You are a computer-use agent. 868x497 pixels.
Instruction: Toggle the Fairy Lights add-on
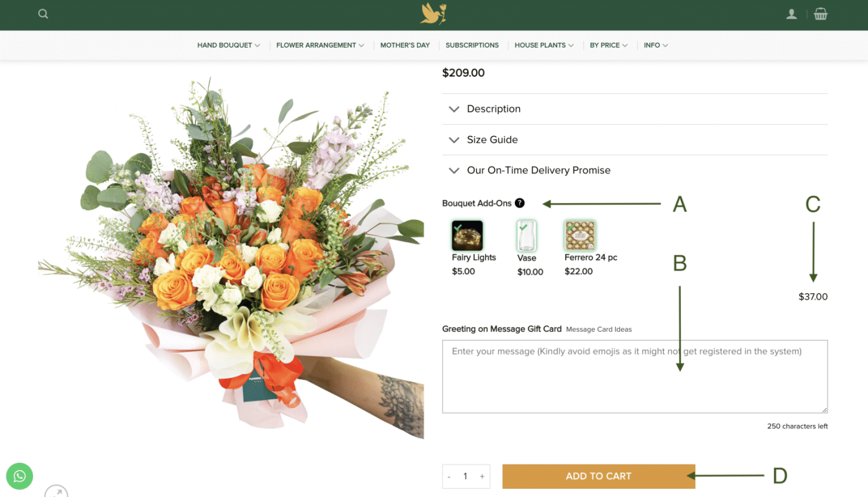tap(467, 236)
